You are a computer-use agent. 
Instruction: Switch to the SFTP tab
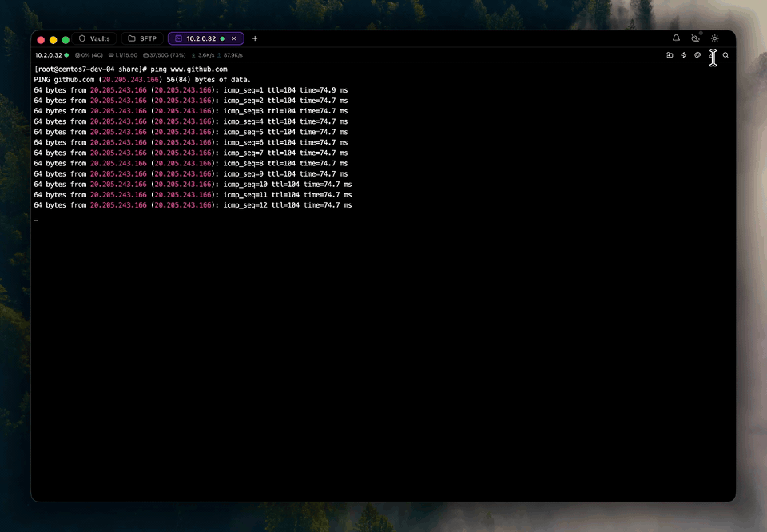(x=142, y=38)
